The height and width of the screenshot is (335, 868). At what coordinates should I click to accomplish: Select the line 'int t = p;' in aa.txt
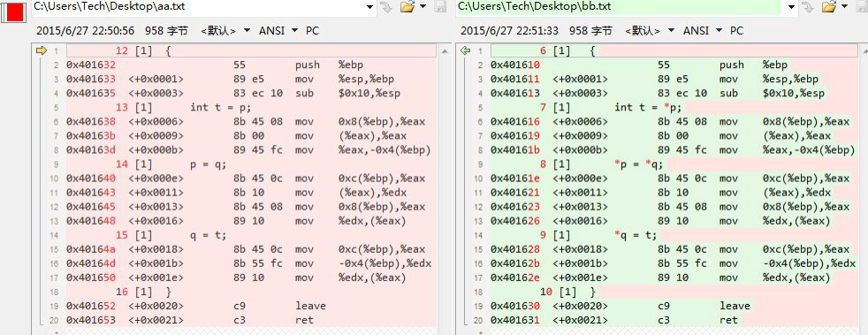pos(252,108)
